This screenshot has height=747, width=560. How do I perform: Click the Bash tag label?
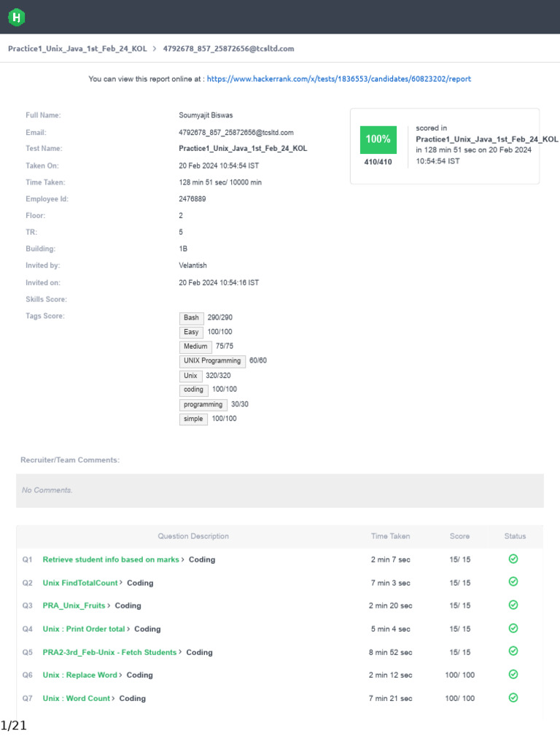click(x=191, y=318)
